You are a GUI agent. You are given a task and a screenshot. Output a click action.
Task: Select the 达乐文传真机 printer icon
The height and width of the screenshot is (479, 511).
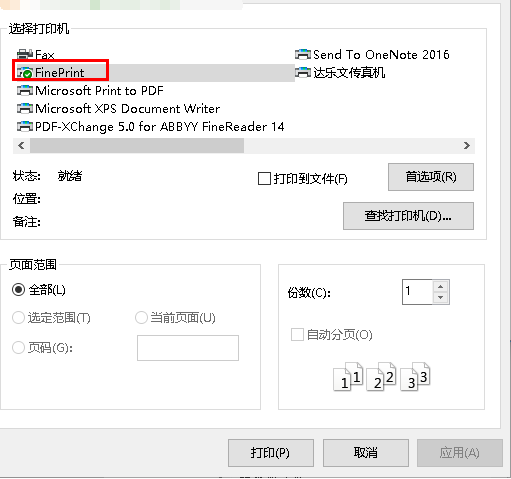coord(303,72)
